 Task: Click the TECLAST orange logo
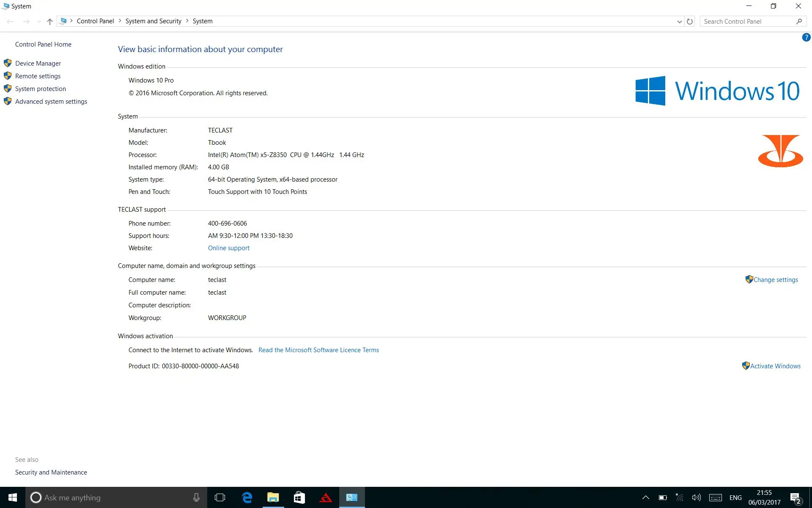[x=781, y=151]
